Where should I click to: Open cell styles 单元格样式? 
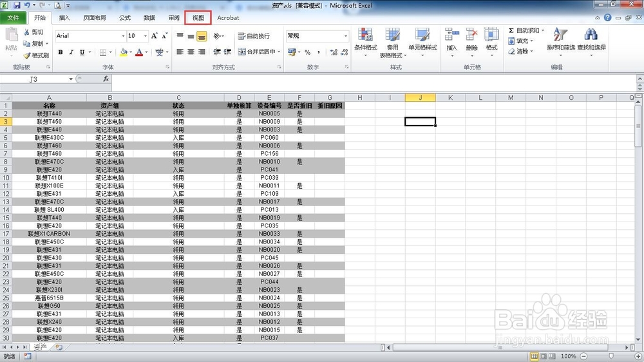pos(422,43)
